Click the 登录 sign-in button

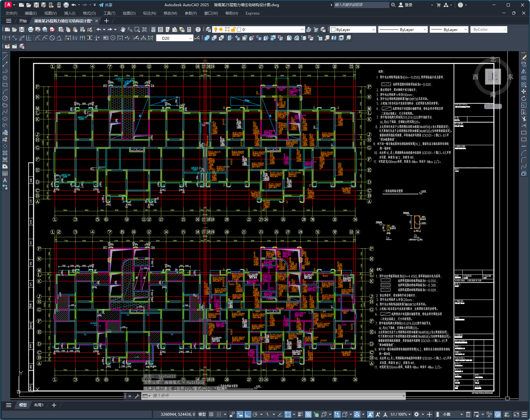(x=405, y=5)
